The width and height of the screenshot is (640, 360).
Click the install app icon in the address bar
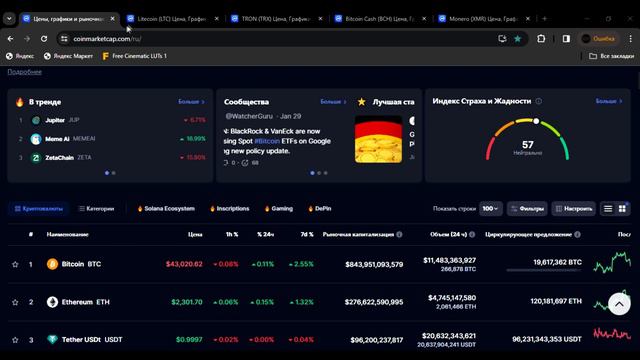(502, 39)
